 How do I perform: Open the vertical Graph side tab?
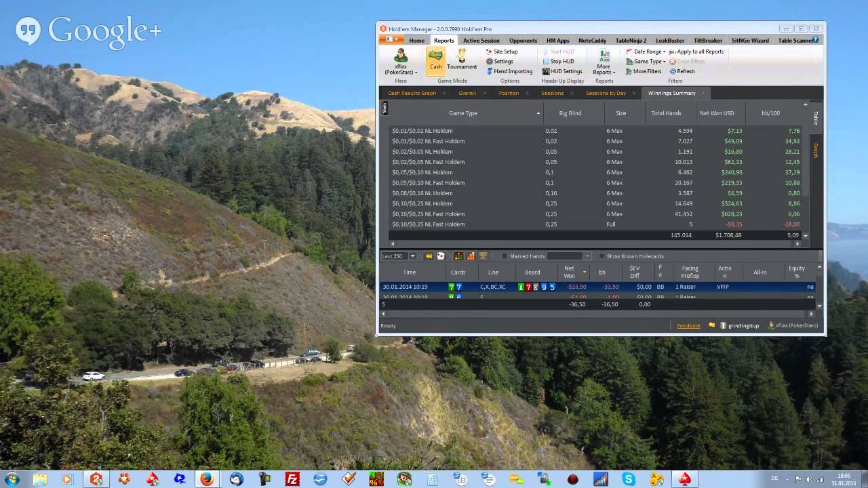pos(816,150)
